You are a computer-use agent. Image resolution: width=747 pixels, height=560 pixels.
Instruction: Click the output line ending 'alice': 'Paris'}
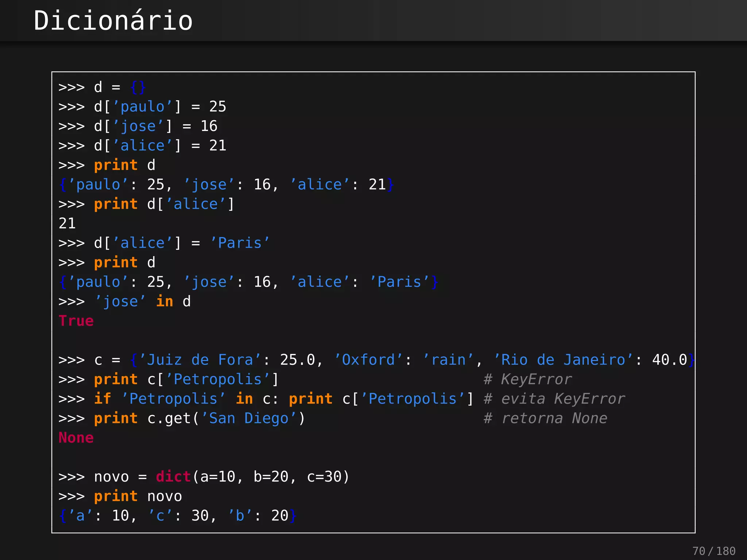tap(248, 282)
